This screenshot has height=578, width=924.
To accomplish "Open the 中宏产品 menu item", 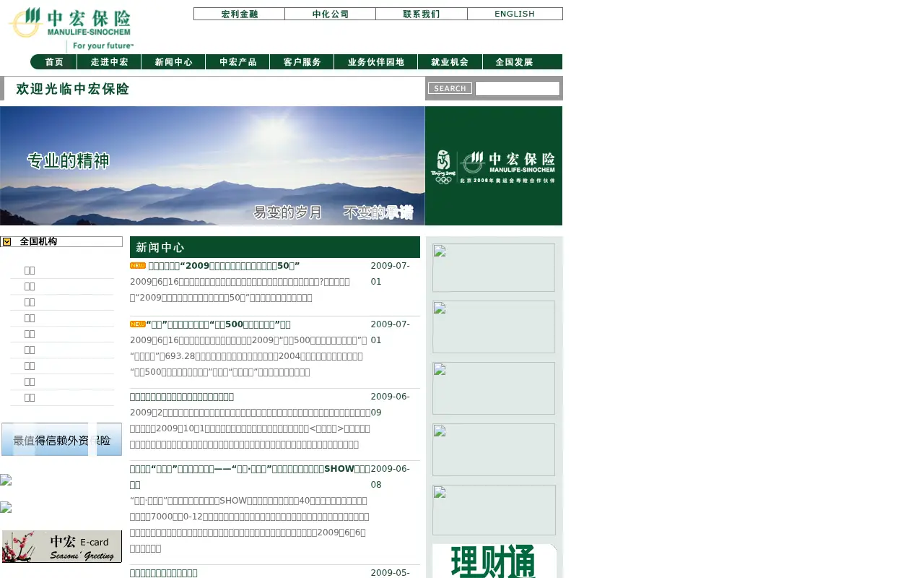I will click(237, 62).
